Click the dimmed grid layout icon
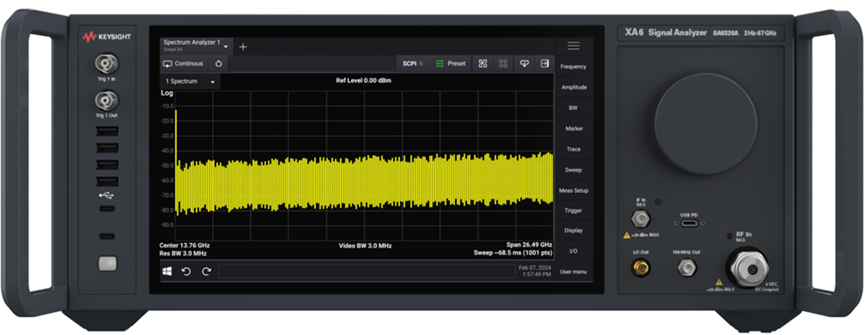This screenshot has height=335, width=868. [503, 63]
